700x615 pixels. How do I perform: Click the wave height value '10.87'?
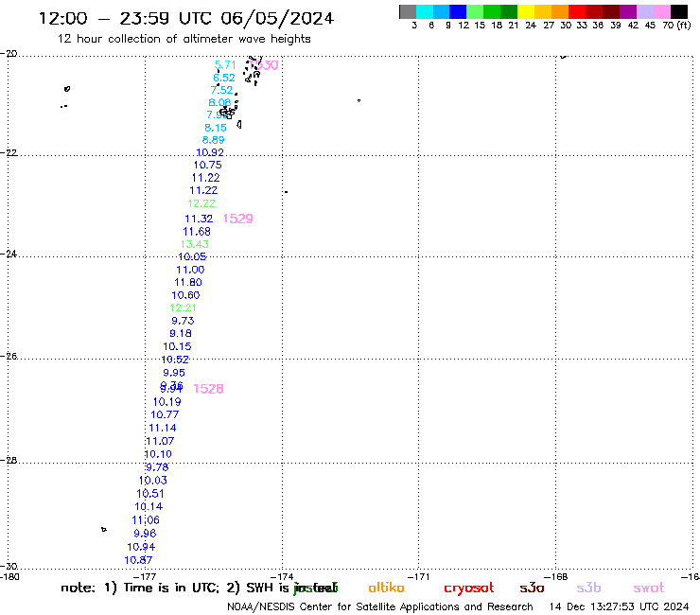pyautogui.click(x=138, y=559)
